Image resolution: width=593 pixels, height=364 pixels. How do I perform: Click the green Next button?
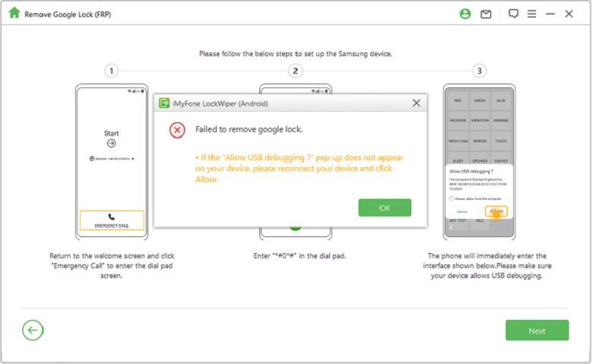point(537,331)
